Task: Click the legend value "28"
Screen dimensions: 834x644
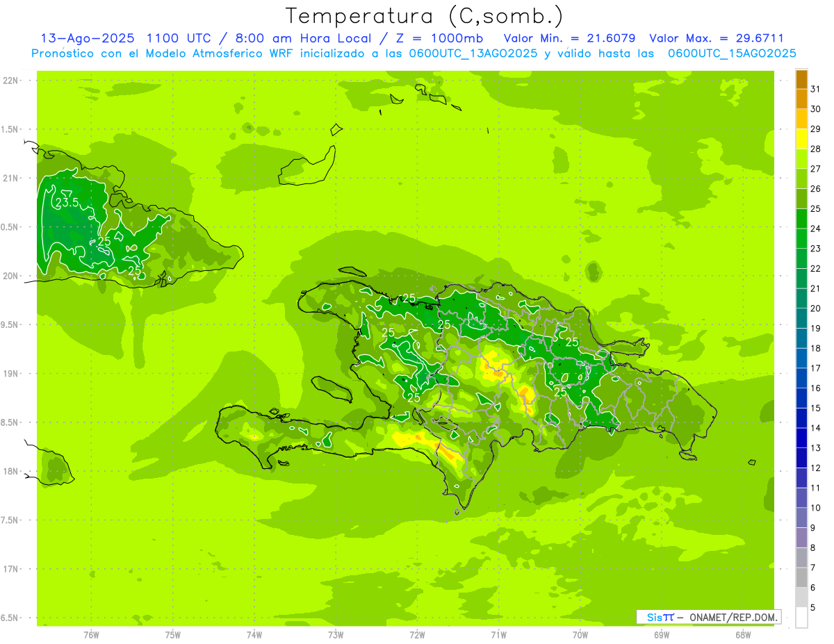Action: (x=816, y=149)
